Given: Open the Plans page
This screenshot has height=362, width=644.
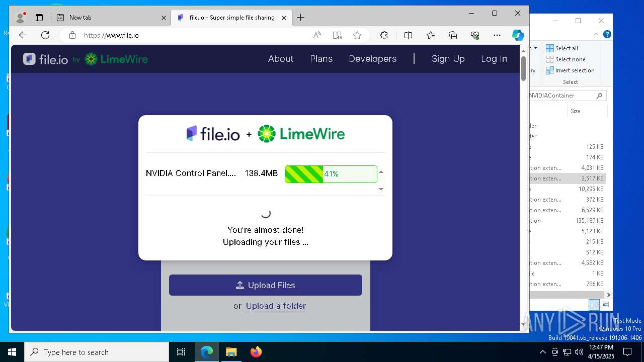Looking at the screenshot, I should (321, 59).
